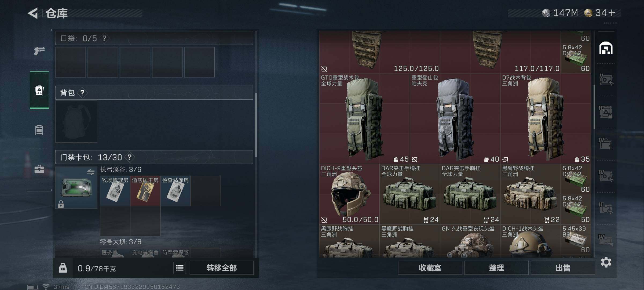Open help for 门禁卡包 section
The width and height of the screenshot is (644, 290).
(x=129, y=157)
